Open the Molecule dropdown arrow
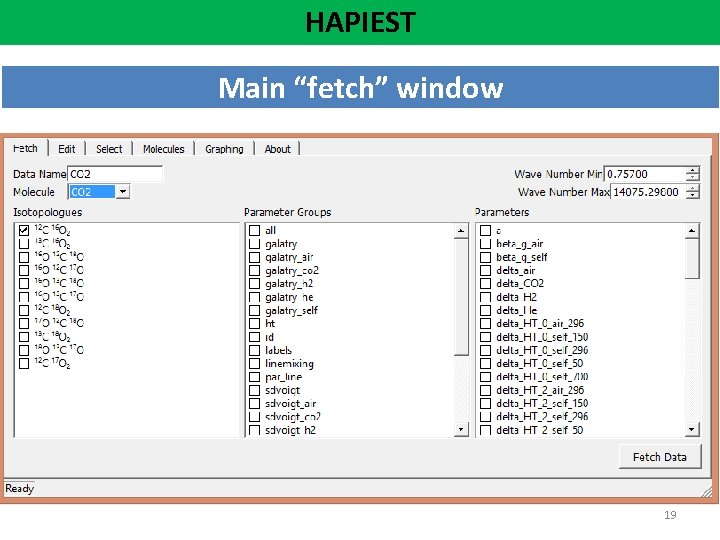The image size is (720, 540). 123,191
